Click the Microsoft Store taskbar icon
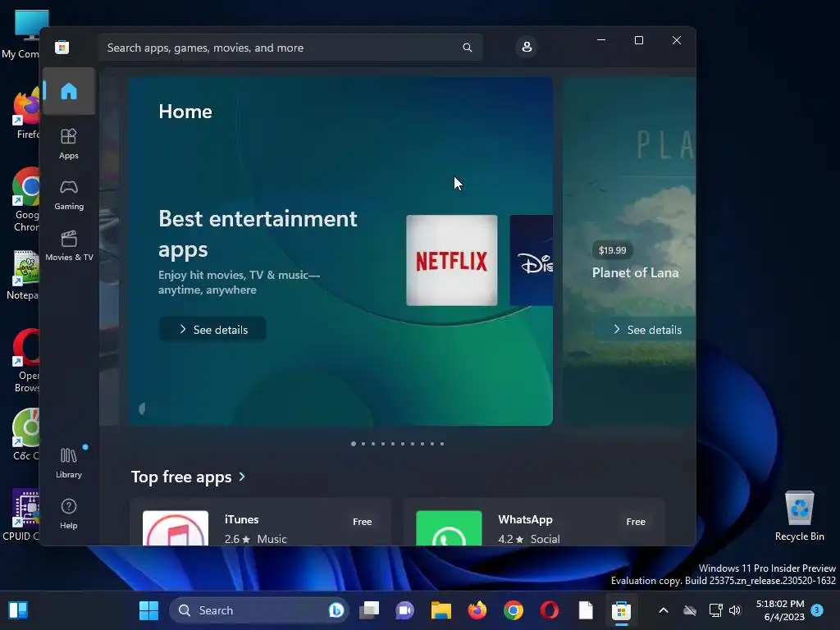 pyautogui.click(x=622, y=610)
